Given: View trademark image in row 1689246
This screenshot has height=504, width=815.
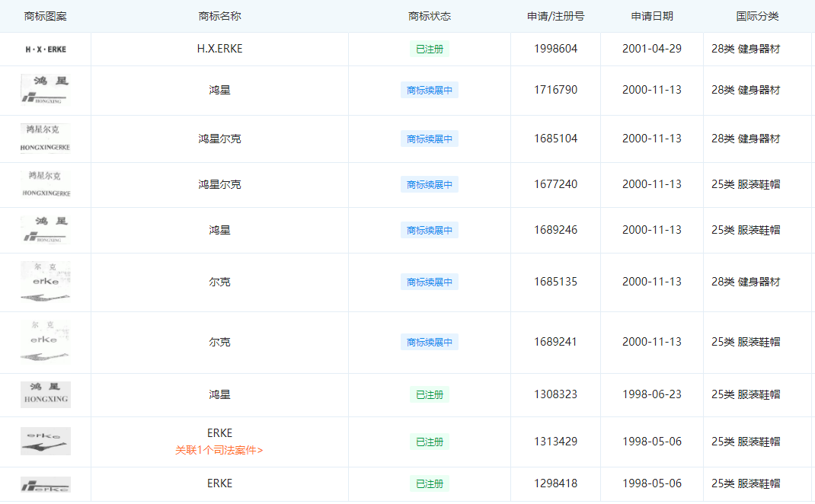Looking at the screenshot, I should (46, 230).
